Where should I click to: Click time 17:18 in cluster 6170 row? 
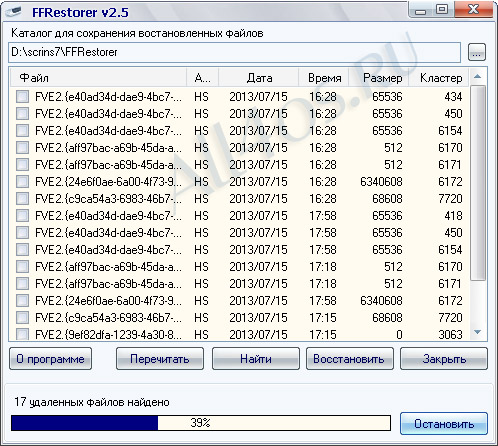point(323,267)
